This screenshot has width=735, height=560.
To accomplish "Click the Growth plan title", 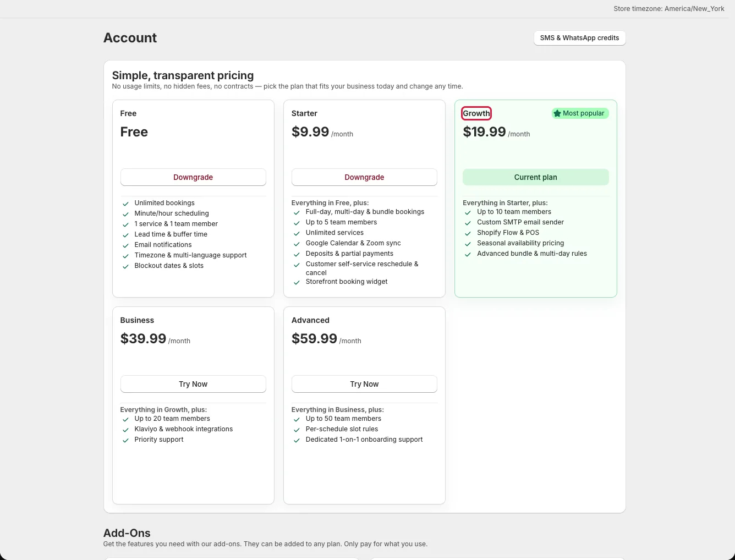I will click(476, 113).
